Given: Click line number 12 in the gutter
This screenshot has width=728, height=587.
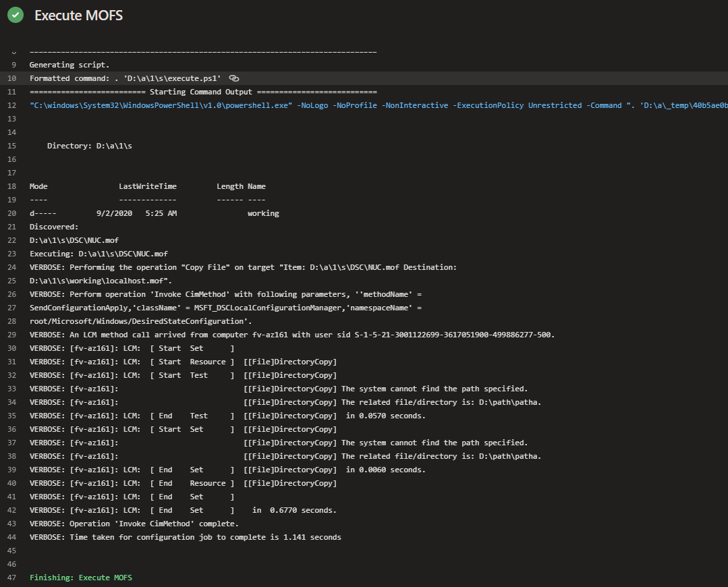Looking at the screenshot, I should click(12, 105).
